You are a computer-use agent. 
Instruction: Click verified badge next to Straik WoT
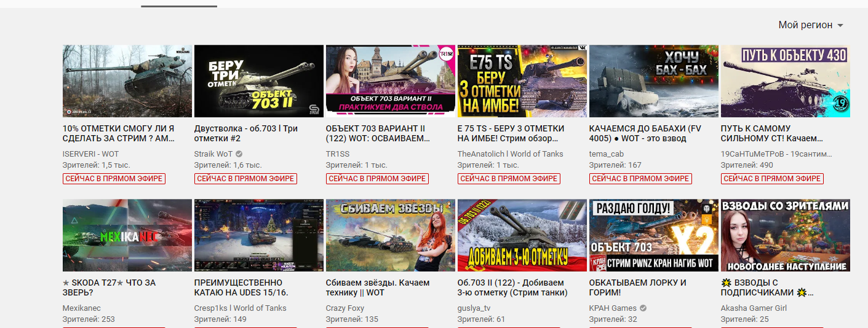239,154
